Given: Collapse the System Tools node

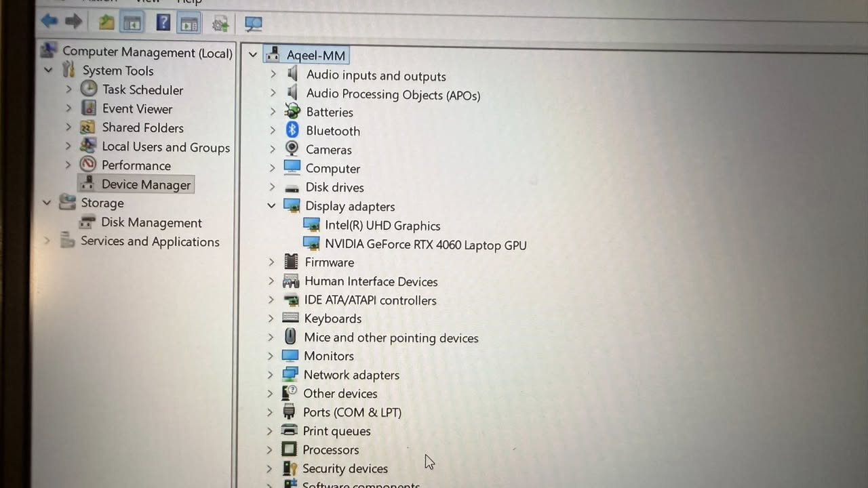Looking at the screenshot, I should 48,70.
